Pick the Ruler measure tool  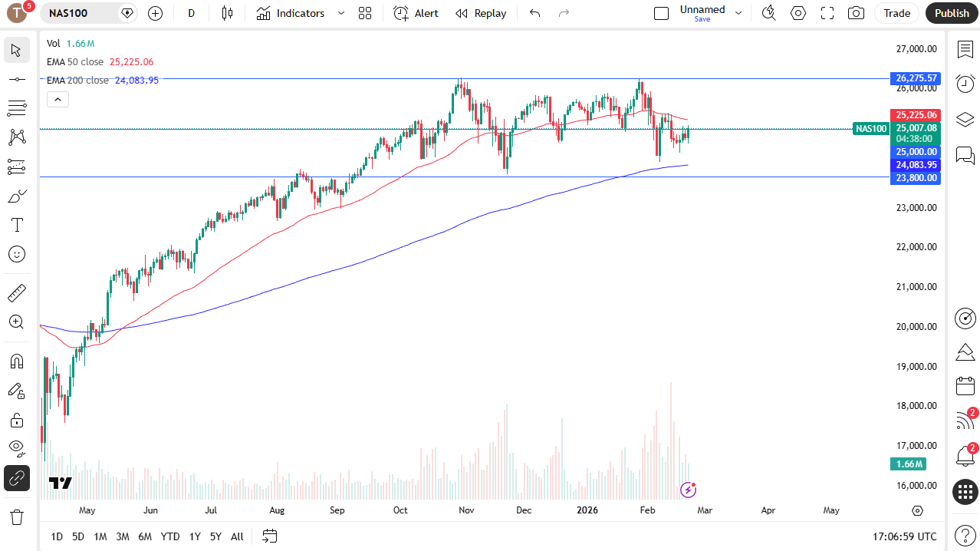(x=17, y=292)
